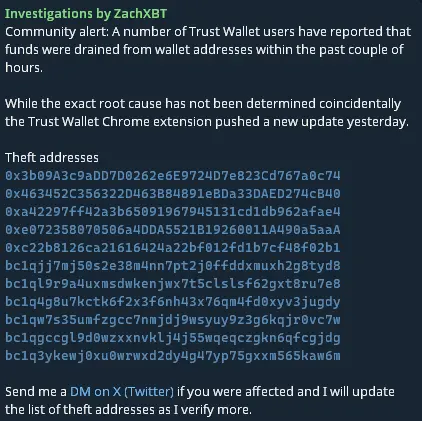The height and width of the screenshot is (421, 422).
Task: Copy the Bitcoin address starting with bc1qgccgl9d0
Action: pos(173,338)
